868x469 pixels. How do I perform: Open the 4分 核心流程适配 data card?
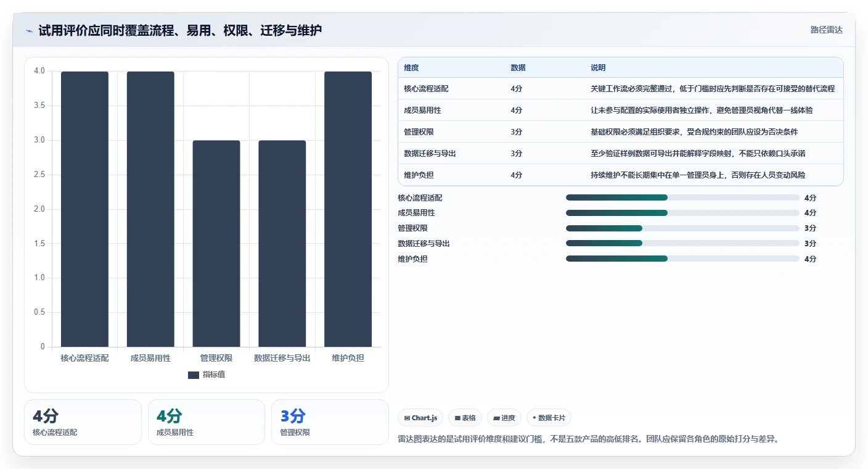click(x=83, y=422)
